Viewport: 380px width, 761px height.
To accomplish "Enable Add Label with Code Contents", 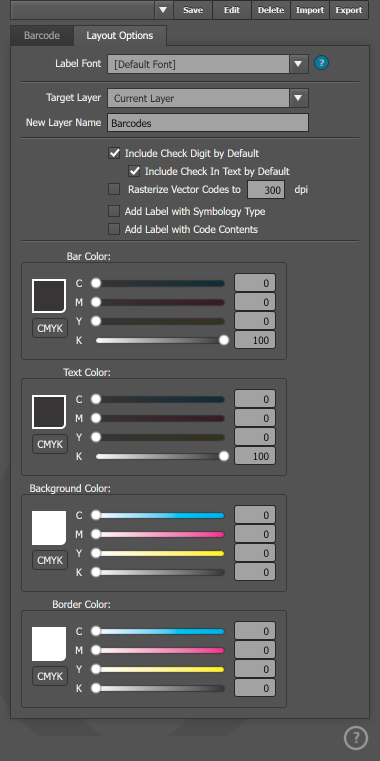I will pyautogui.click(x=114, y=229).
